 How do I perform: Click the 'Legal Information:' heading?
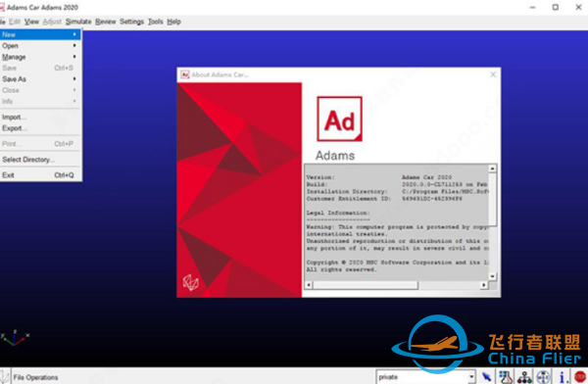(338, 213)
